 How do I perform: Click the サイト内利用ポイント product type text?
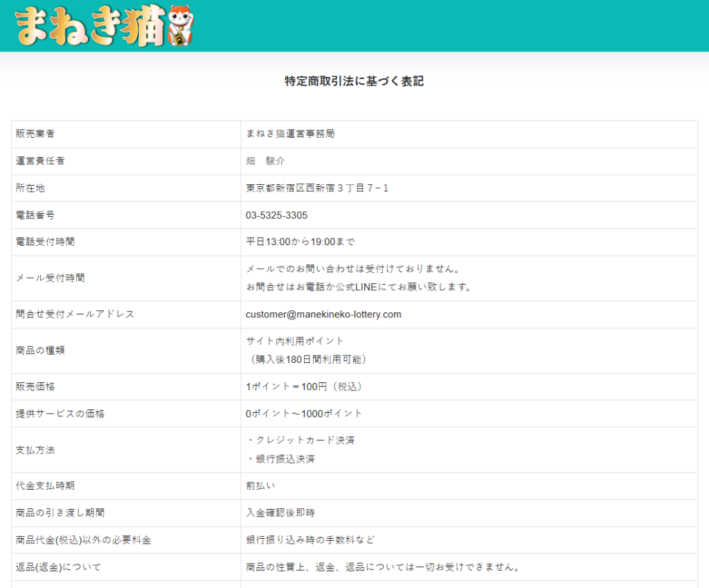pos(294,341)
